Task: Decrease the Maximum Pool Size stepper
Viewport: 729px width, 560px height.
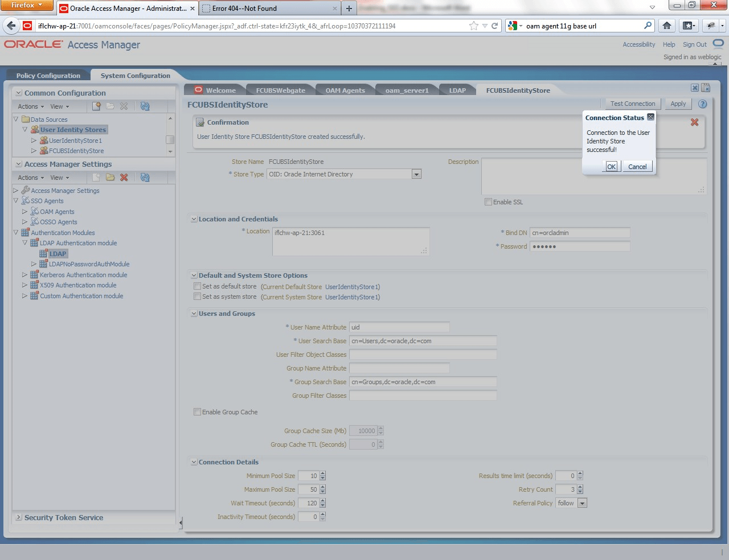Action: [x=323, y=492]
